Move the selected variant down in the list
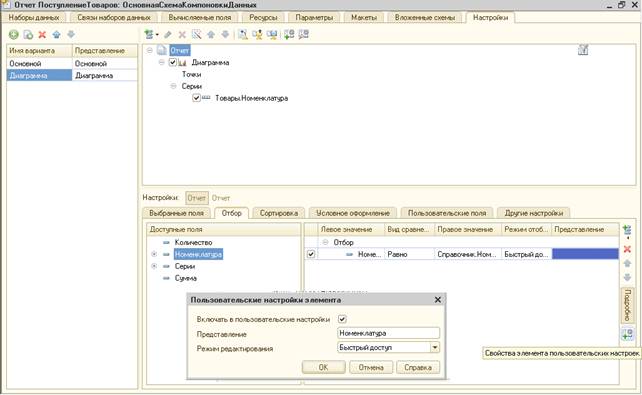 click(x=71, y=35)
